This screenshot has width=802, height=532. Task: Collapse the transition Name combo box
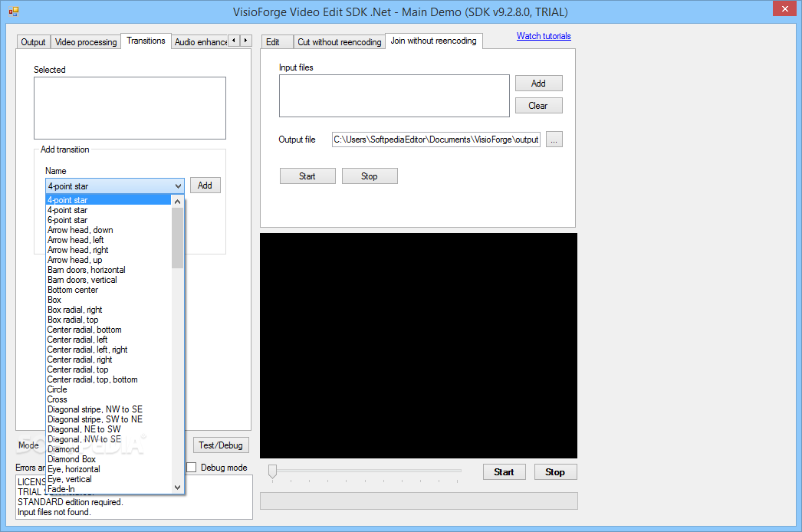pyautogui.click(x=178, y=186)
